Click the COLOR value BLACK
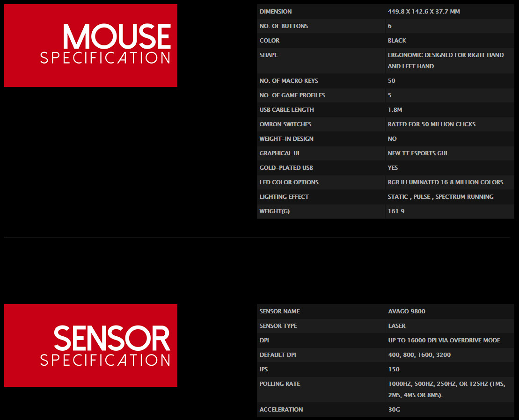519x420 pixels. [x=397, y=41]
